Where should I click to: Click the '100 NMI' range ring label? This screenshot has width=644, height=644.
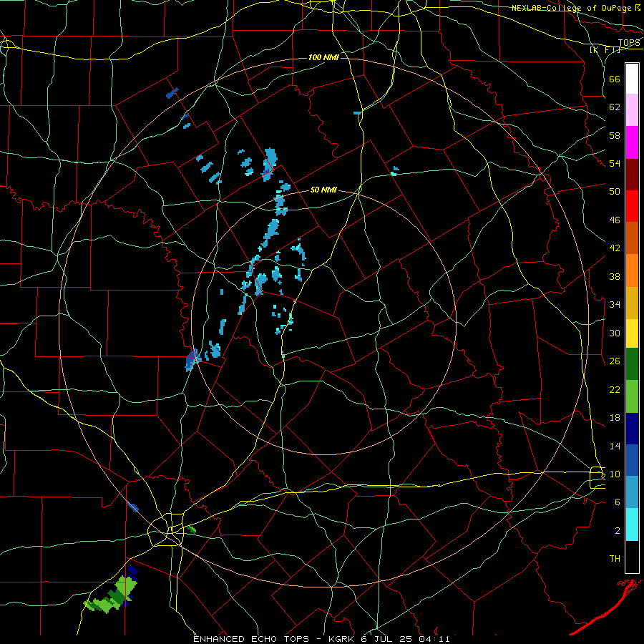pyautogui.click(x=323, y=57)
